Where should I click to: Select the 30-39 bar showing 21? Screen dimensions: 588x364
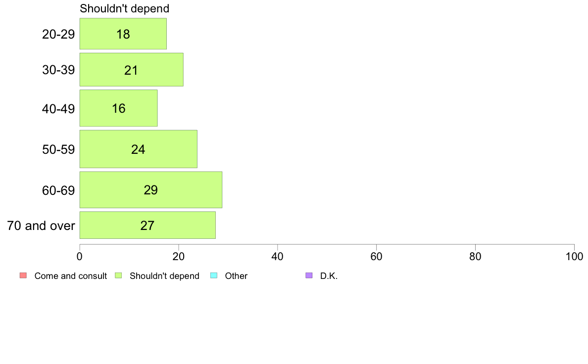click(x=131, y=70)
